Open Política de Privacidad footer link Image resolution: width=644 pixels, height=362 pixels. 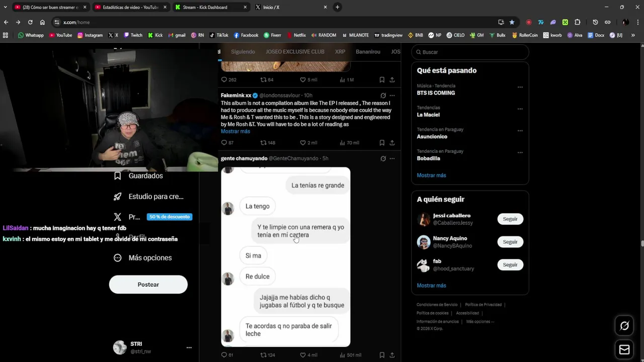pyautogui.click(x=483, y=305)
